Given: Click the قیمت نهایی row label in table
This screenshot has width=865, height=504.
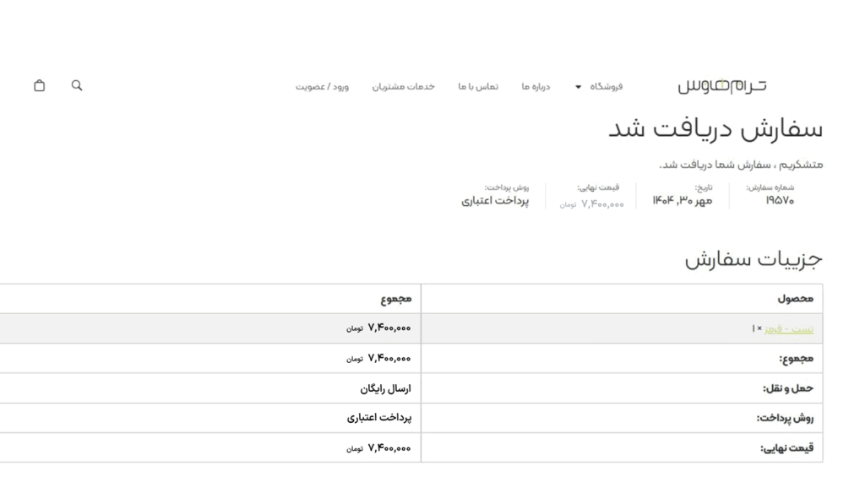Looking at the screenshot, I should tap(786, 448).
